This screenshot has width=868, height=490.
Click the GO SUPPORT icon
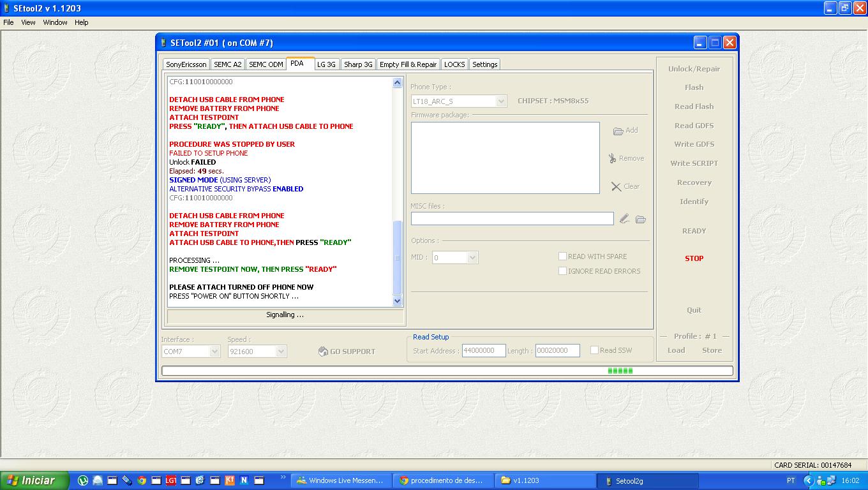[x=323, y=352]
